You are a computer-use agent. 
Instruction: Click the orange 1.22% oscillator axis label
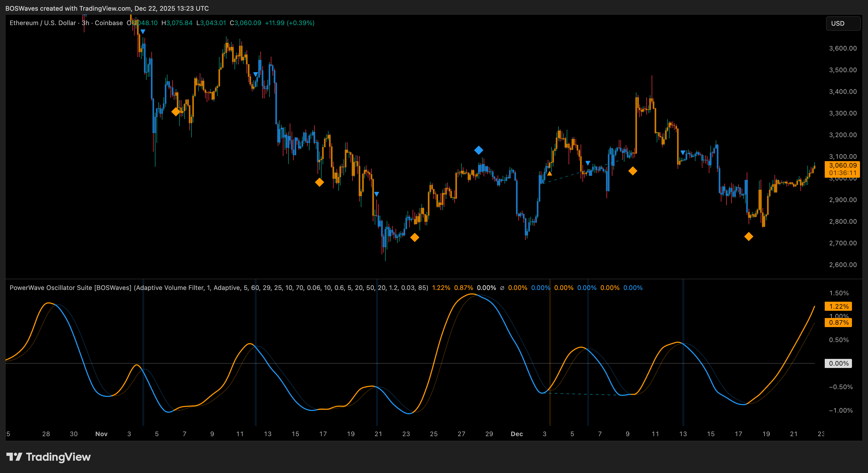[838, 306]
